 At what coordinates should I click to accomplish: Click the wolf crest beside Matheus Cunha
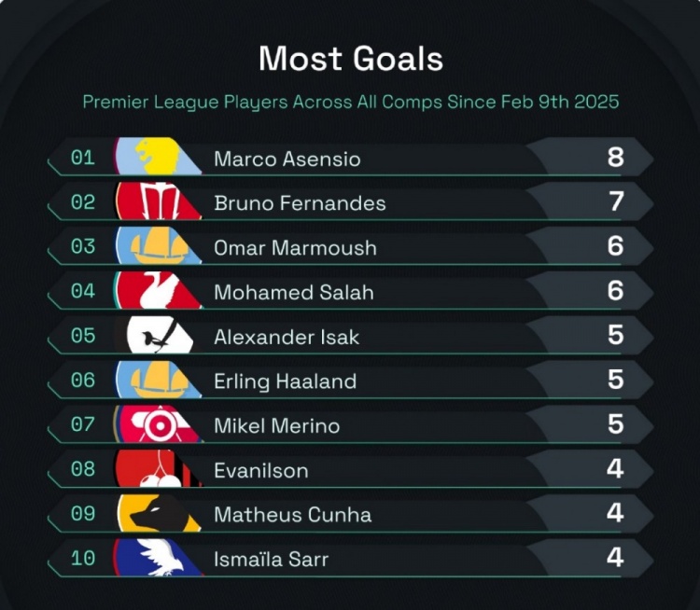tap(157, 514)
